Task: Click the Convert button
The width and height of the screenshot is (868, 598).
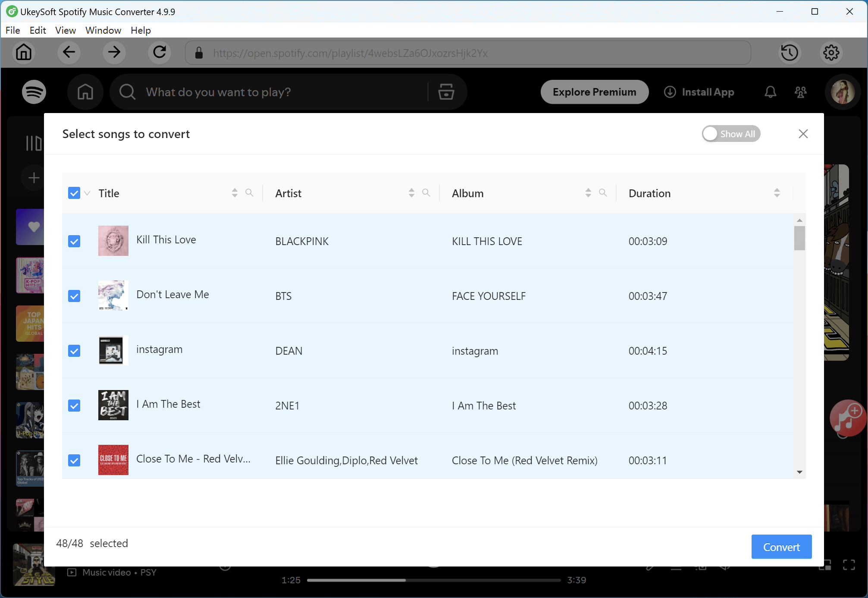Action: (x=781, y=547)
